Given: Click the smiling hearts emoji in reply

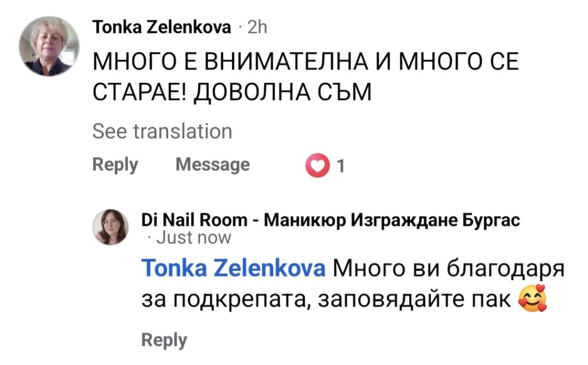Looking at the screenshot, I should pyautogui.click(x=532, y=298).
